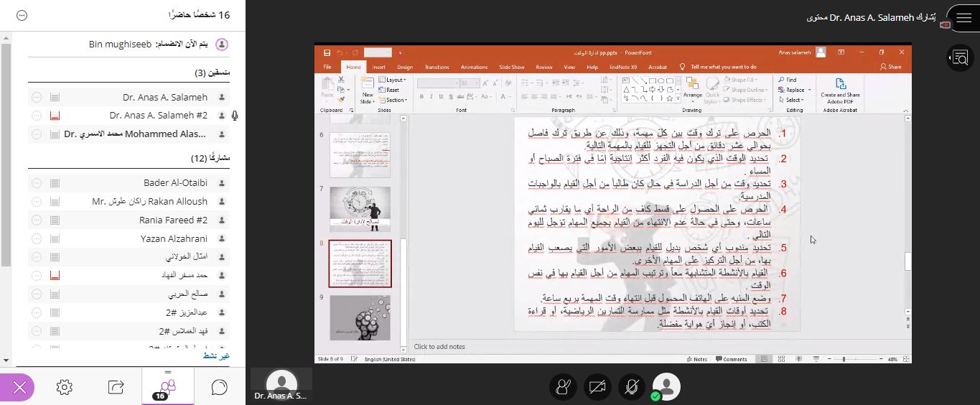Click the Find tool in PowerPoint ribbon
The width and height of the screenshot is (980, 405).
788,80
